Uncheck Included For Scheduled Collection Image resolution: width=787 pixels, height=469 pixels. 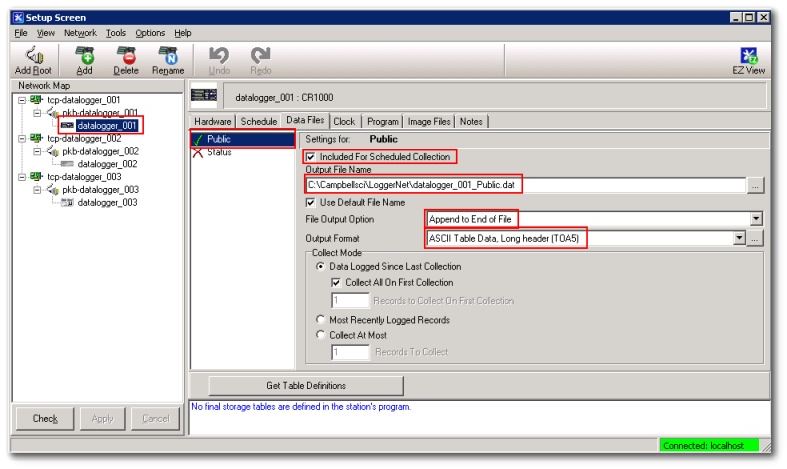(x=311, y=157)
